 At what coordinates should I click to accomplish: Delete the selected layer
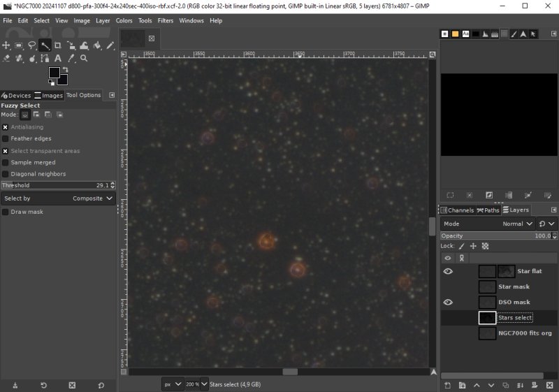tap(549, 385)
